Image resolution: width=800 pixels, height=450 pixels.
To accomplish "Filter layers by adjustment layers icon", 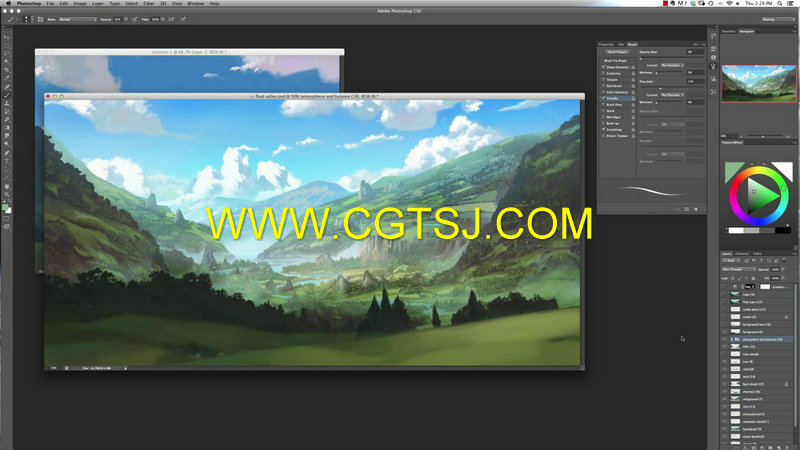I will (754, 261).
